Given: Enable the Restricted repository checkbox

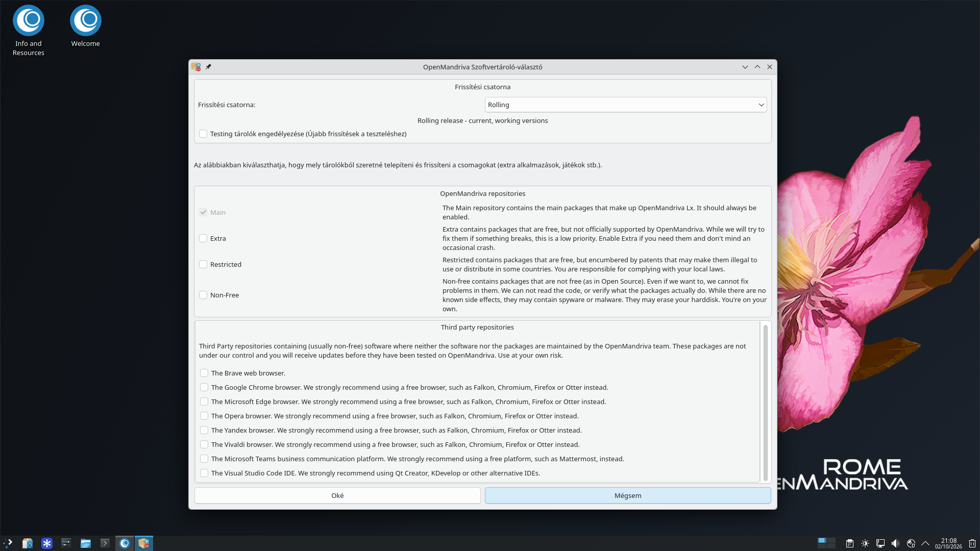Looking at the screenshot, I should click(x=203, y=264).
